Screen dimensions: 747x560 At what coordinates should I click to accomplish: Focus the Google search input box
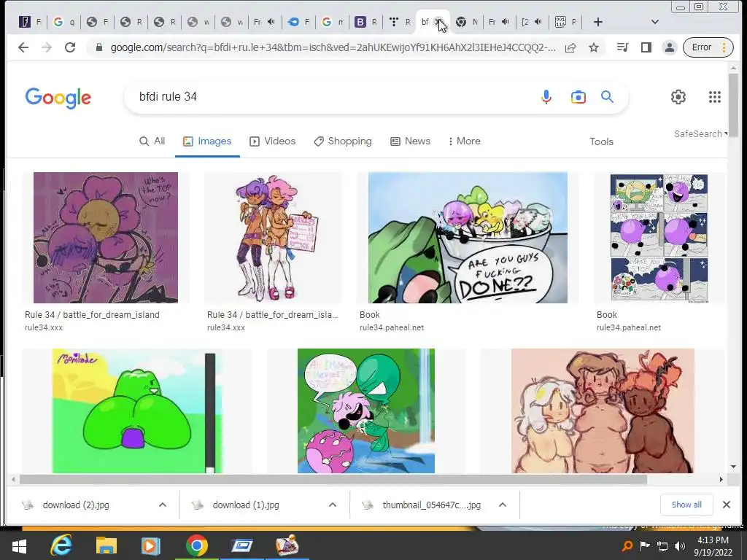point(333,97)
